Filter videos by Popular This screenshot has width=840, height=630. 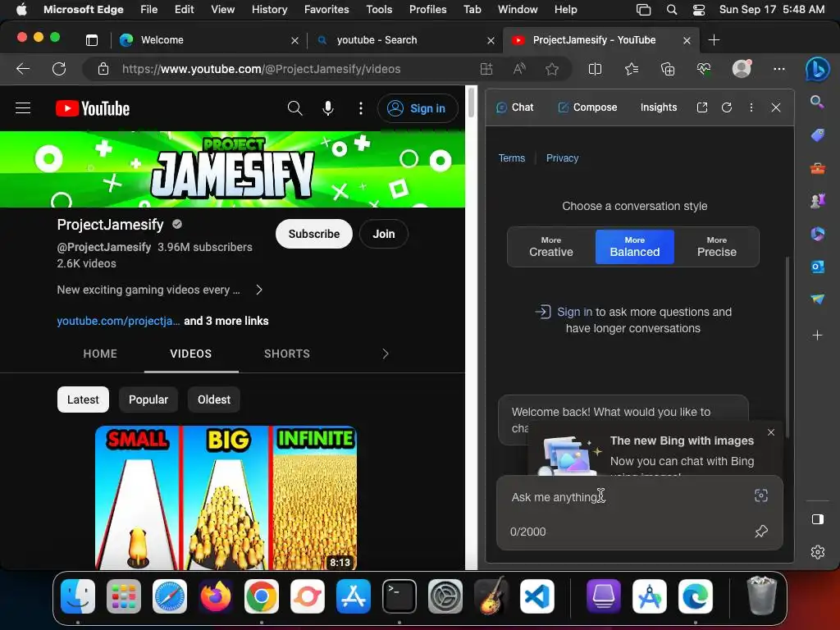(x=148, y=399)
